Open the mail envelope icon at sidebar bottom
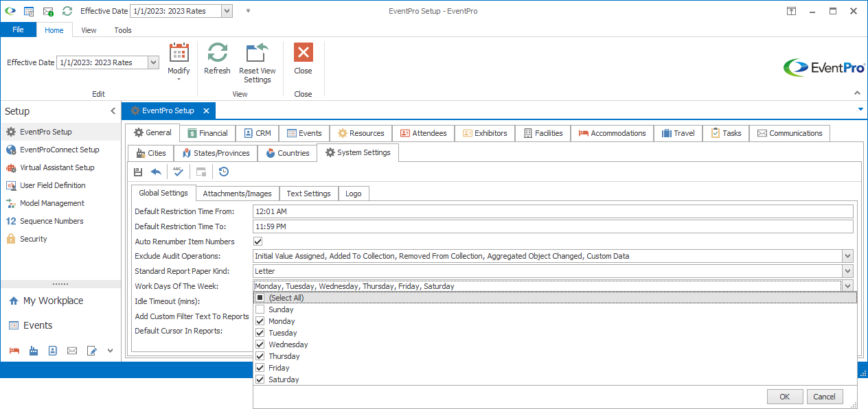The width and height of the screenshot is (868, 409). point(72,351)
